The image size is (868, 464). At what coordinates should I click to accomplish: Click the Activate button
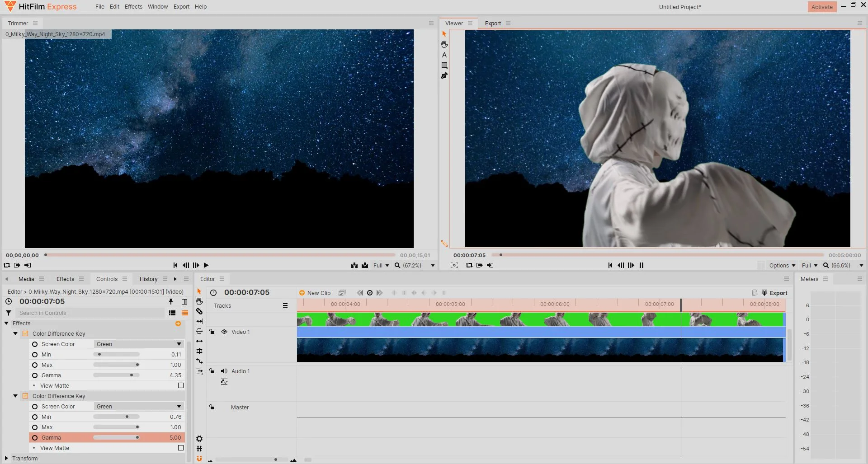coord(822,7)
